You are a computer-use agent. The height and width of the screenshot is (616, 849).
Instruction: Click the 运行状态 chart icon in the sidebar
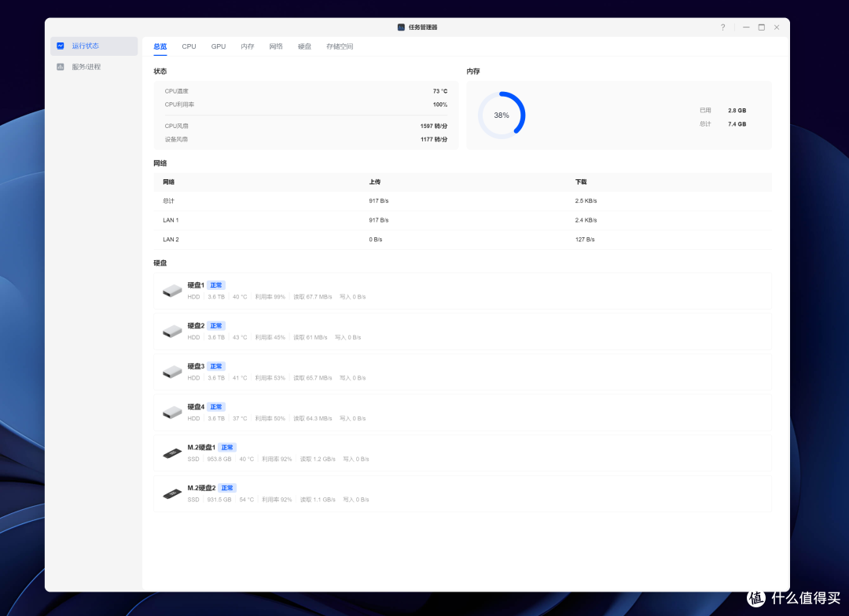[x=61, y=46]
